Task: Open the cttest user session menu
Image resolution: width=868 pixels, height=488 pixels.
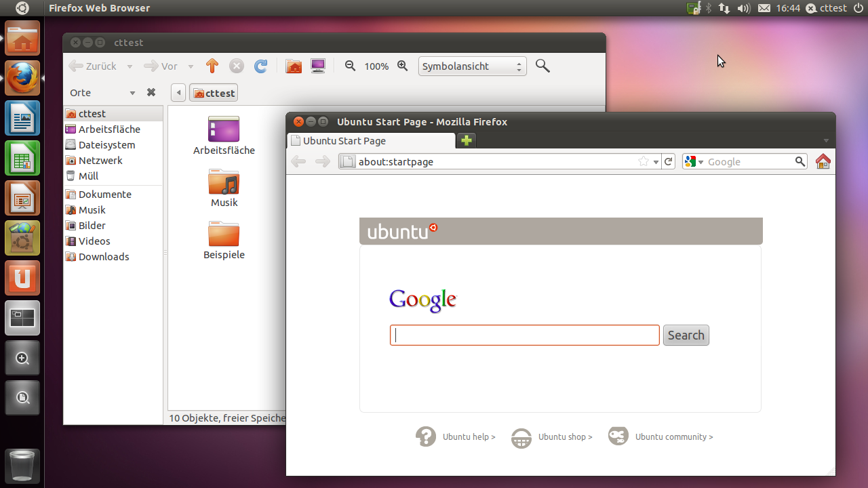Action: pos(826,8)
